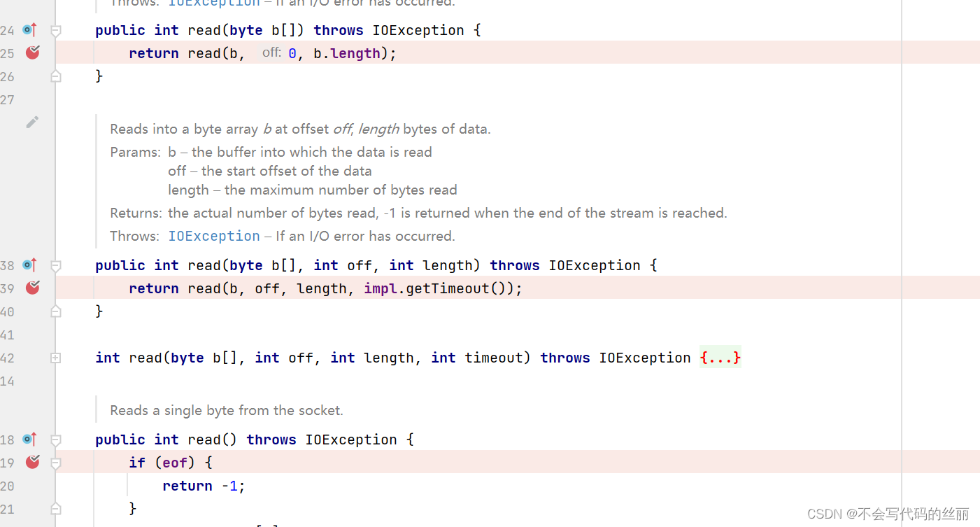Click the getTimeout() method call
Image resolution: width=980 pixels, height=527 pixels.
[457, 288]
